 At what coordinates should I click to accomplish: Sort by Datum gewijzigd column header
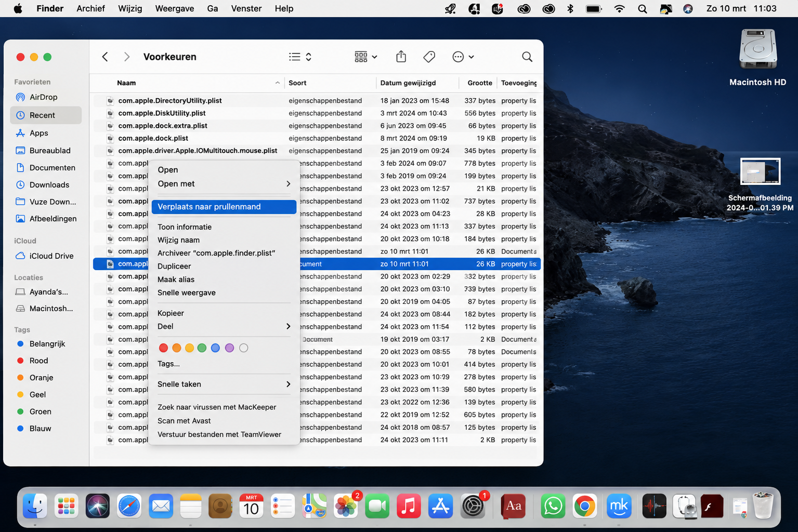(417, 83)
